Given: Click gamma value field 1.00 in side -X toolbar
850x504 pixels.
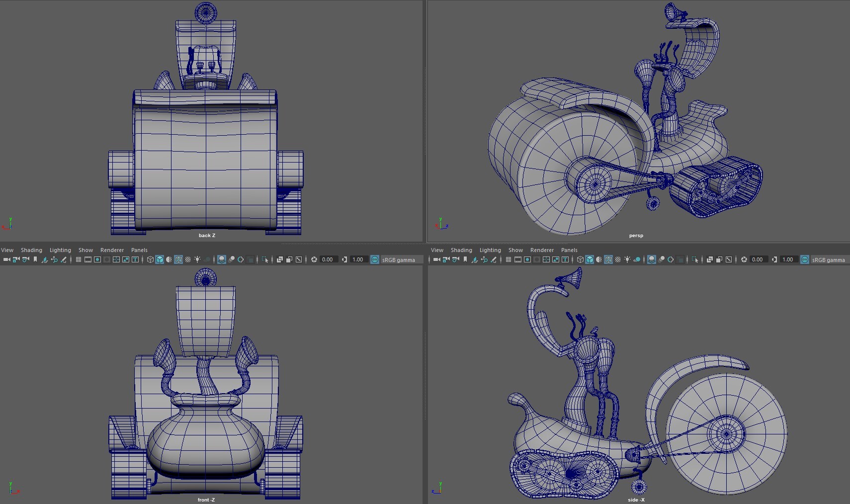Looking at the screenshot, I should (787, 259).
